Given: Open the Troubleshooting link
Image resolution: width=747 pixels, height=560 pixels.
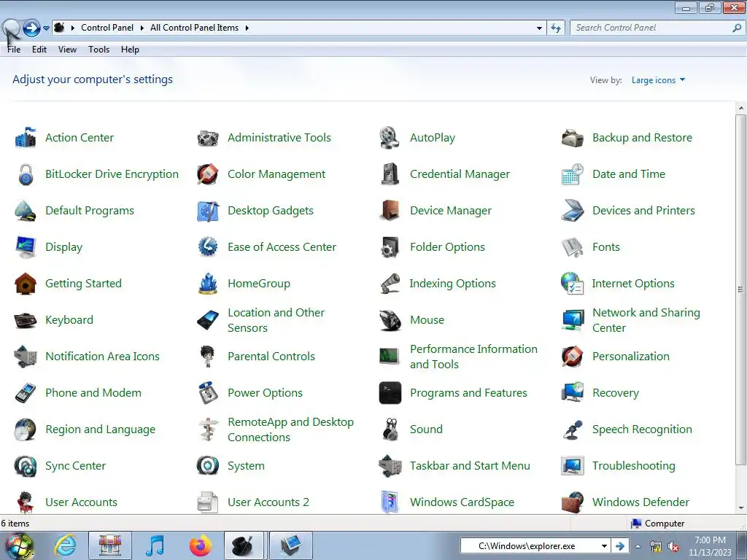Looking at the screenshot, I should (x=634, y=466).
